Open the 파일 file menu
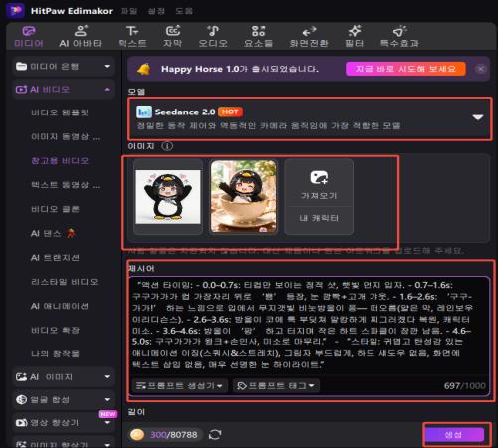 click(x=128, y=11)
